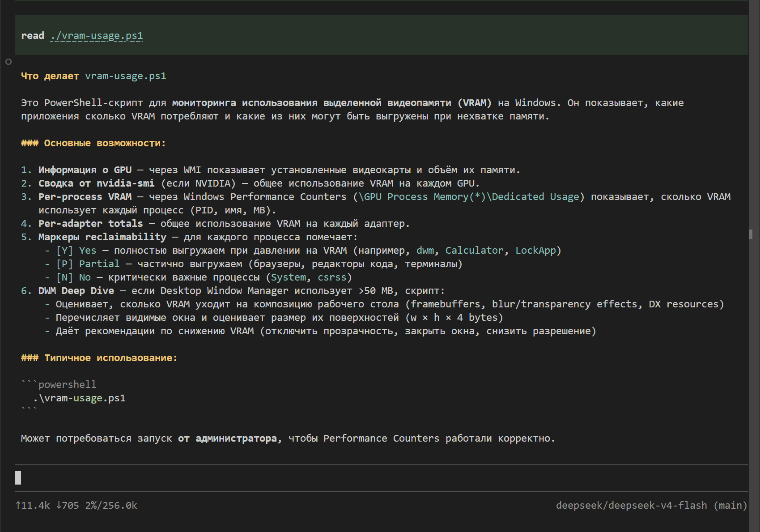This screenshot has width=760, height=532.
Task: Open the ./vram-usage.ps1 link after read
Action: point(97,36)
